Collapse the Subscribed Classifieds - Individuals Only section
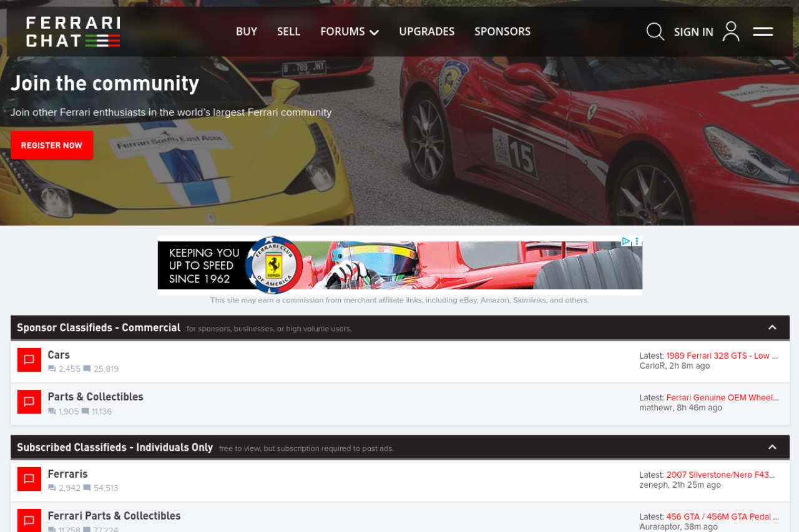799x532 pixels. click(x=772, y=447)
